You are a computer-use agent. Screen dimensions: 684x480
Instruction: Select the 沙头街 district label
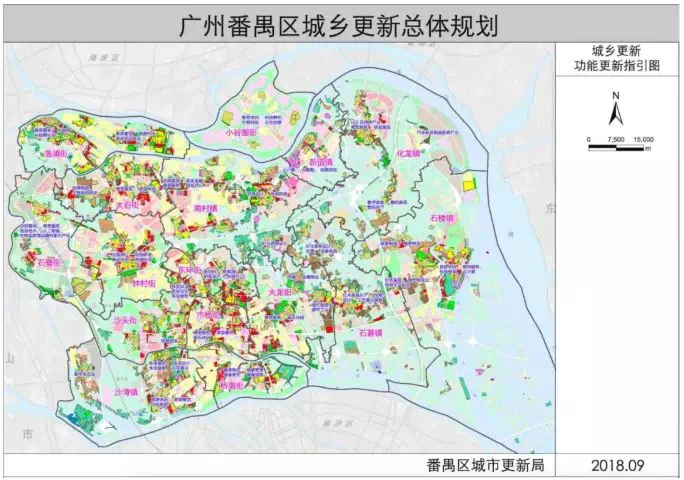(x=124, y=320)
